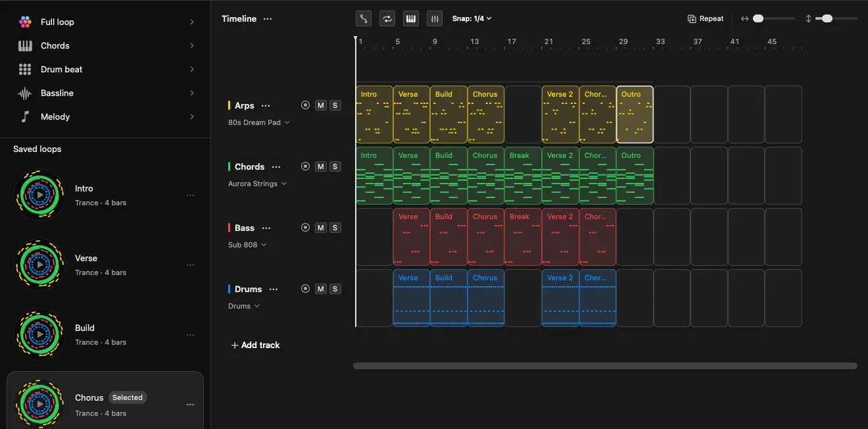Select the Bass Verse 2 clip
The width and height of the screenshot is (868, 429).
pyautogui.click(x=560, y=237)
